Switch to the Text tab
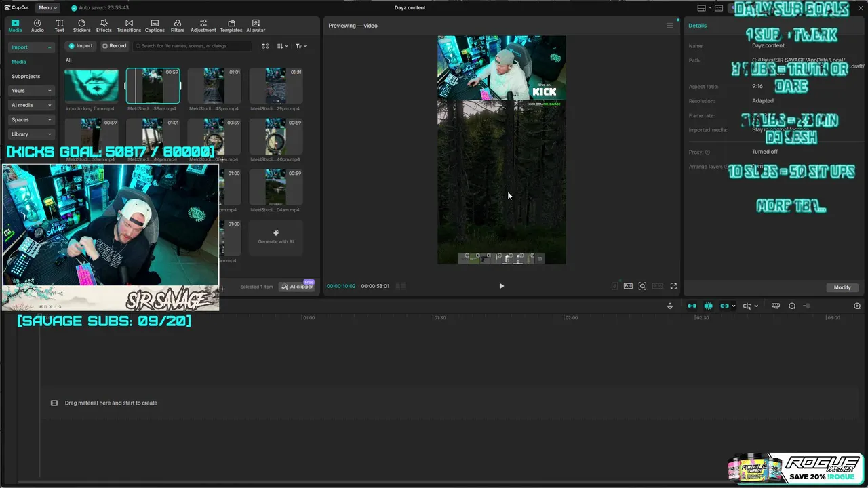 tap(60, 26)
